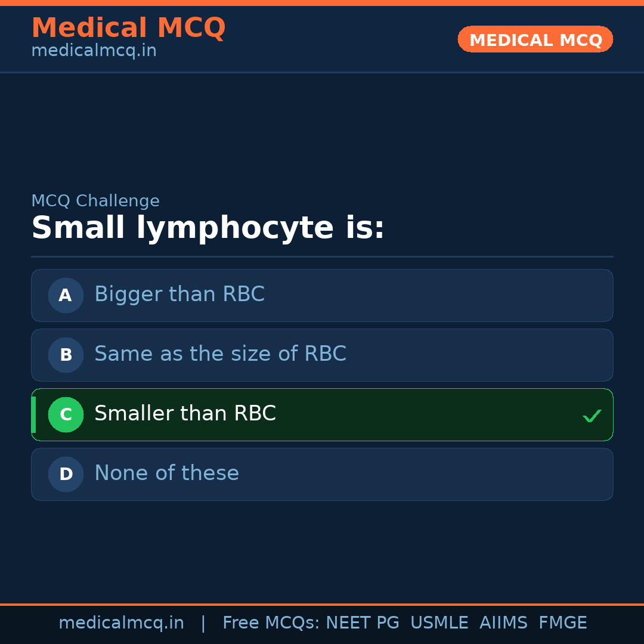Click 'FMGE' in the footer
644x644 pixels.
(562, 623)
